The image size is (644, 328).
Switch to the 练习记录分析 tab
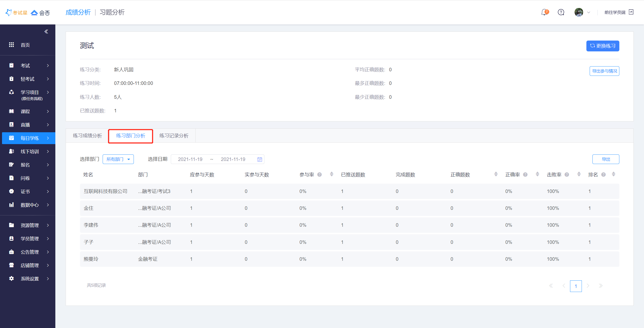click(174, 136)
